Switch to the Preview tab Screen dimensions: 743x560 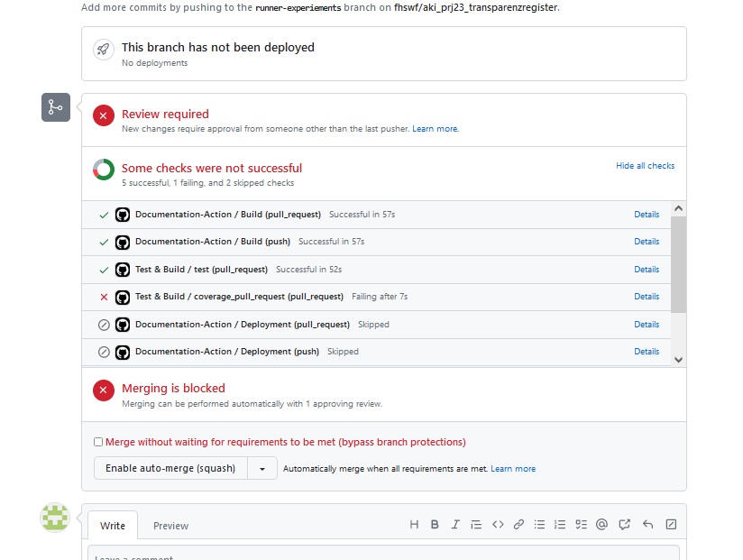tap(170, 526)
